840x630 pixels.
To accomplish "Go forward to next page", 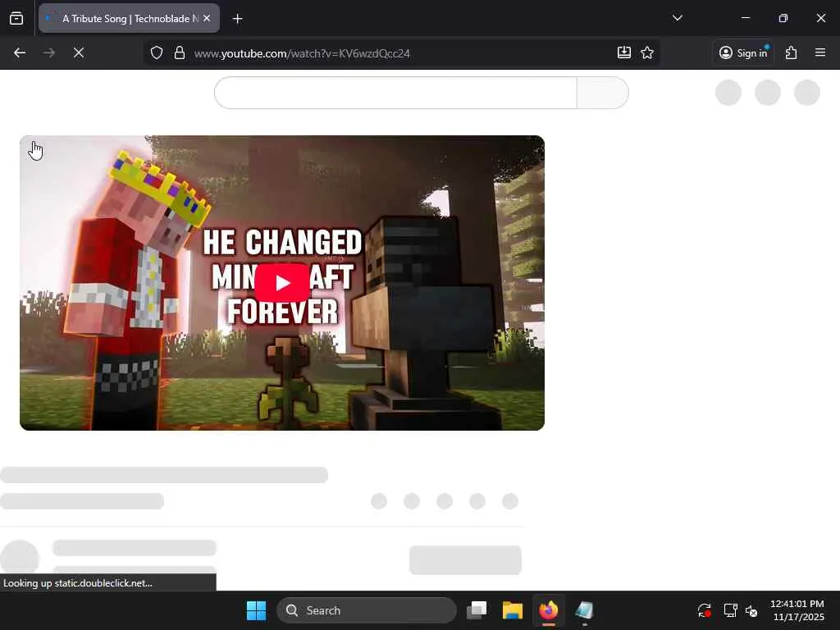I will click(x=49, y=52).
